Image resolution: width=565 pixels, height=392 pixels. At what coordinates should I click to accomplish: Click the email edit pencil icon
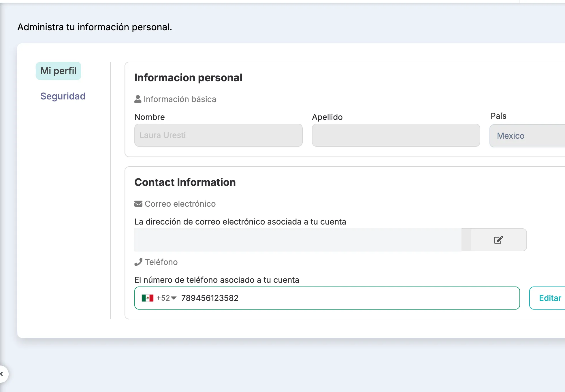tap(498, 240)
